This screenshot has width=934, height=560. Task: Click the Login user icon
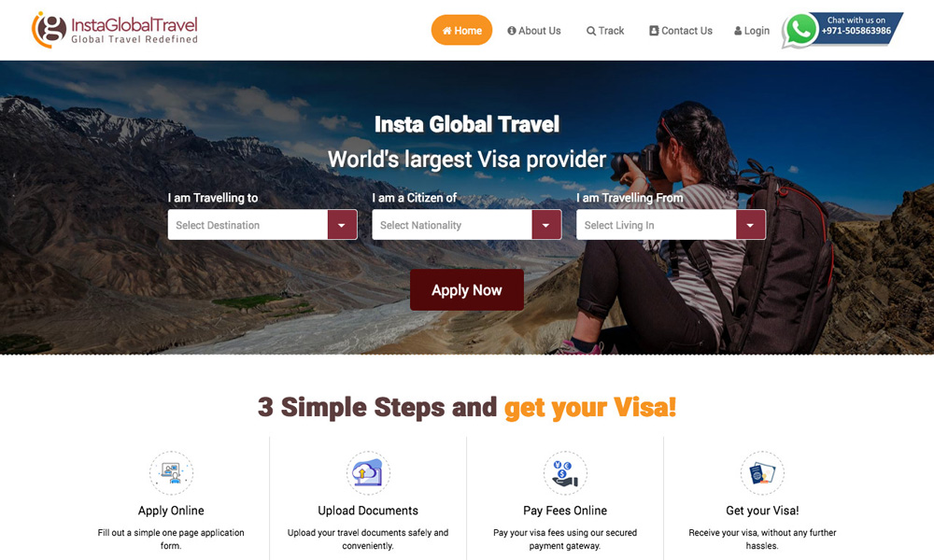pos(738,31)
